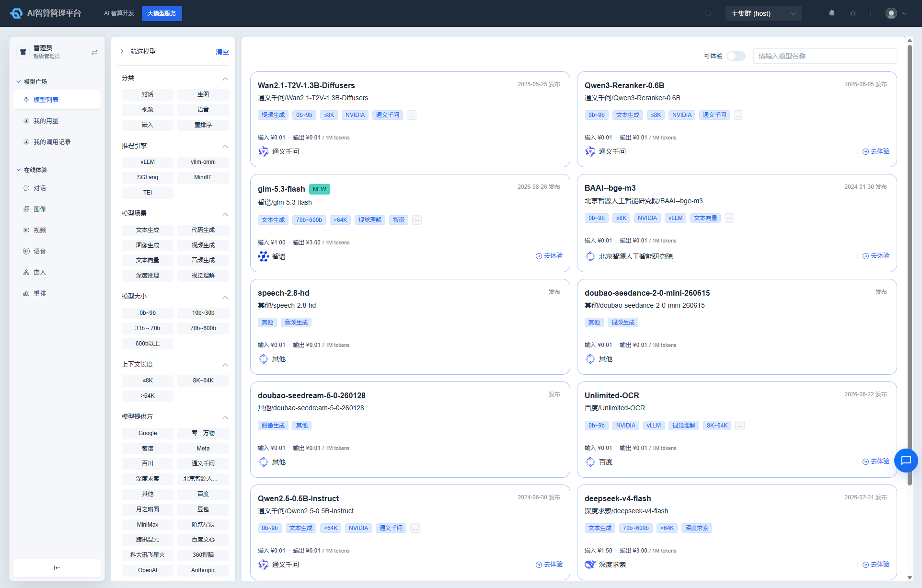The height and width of the screenshot is (588, 922).
Task: Collapse the 分类 filter section
Action: (225, 78)
